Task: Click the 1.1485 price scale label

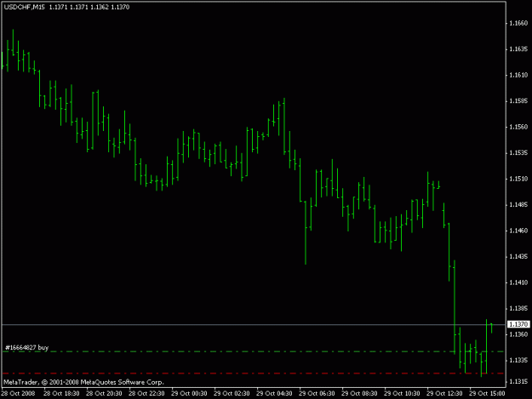Action: click(518, 205)
